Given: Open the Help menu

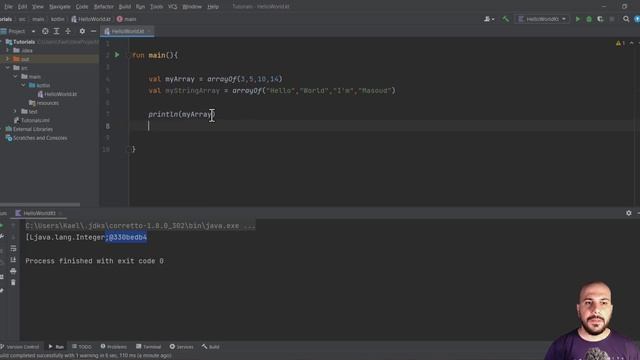Looking at the screenshot, I should (x=213, y=7).
